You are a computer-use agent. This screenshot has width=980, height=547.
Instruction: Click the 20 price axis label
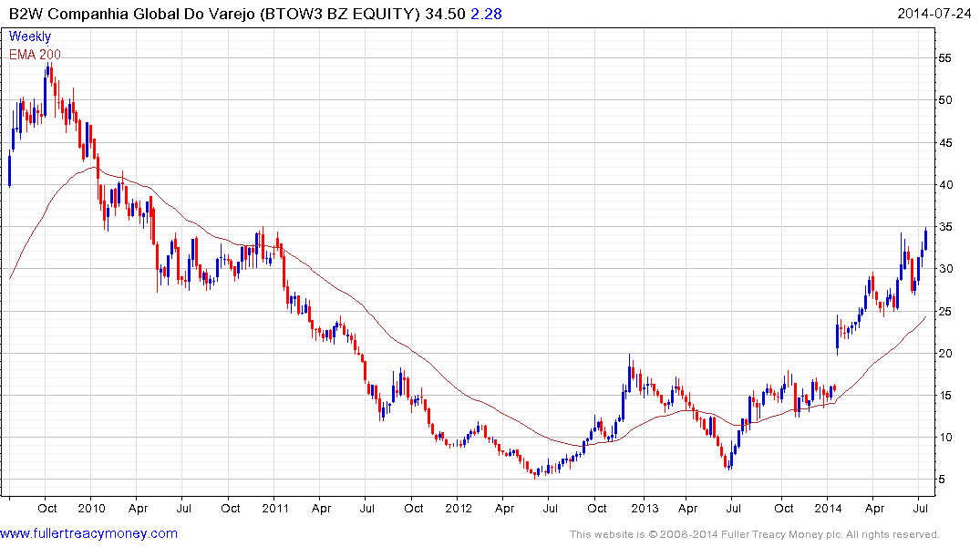945,353
